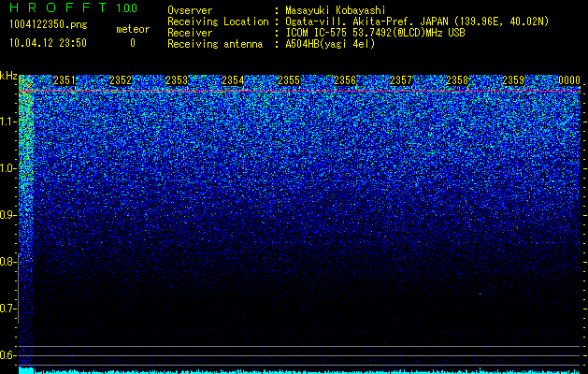Click the 2353 time marker

177,80
